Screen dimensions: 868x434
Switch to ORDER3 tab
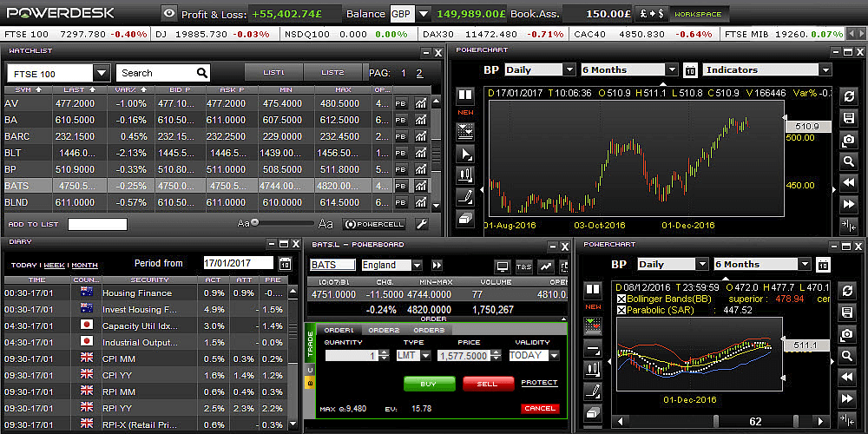click(429, 330)
